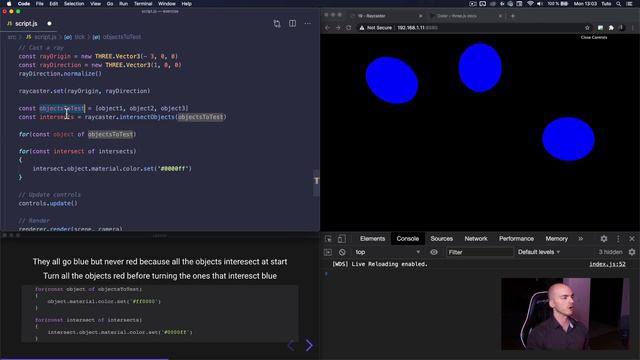The width and height of the screenshot is (640, 360).
Task: Close the DevTools panel
Action: click(x=632, y=239)
